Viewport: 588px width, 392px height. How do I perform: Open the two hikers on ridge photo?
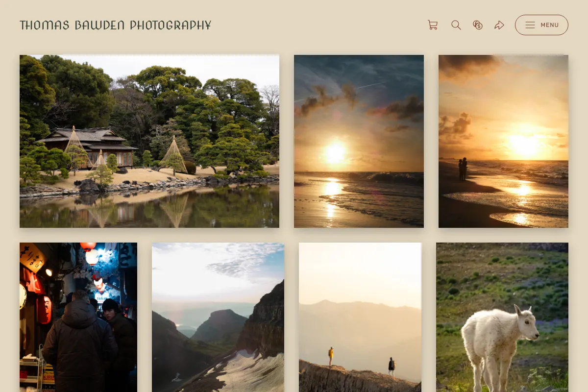tap(360, 317)
